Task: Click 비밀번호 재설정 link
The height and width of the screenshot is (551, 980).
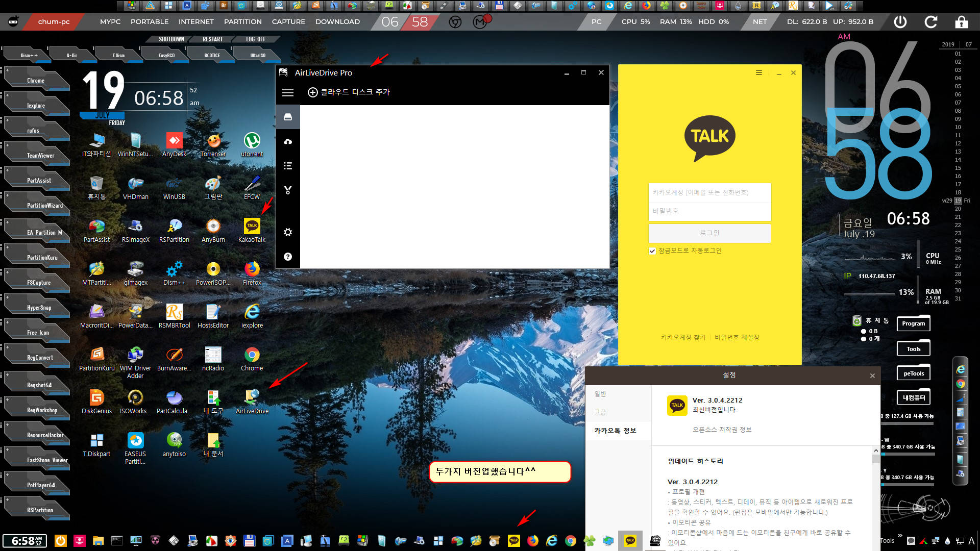Action: [x=737, y=337]
